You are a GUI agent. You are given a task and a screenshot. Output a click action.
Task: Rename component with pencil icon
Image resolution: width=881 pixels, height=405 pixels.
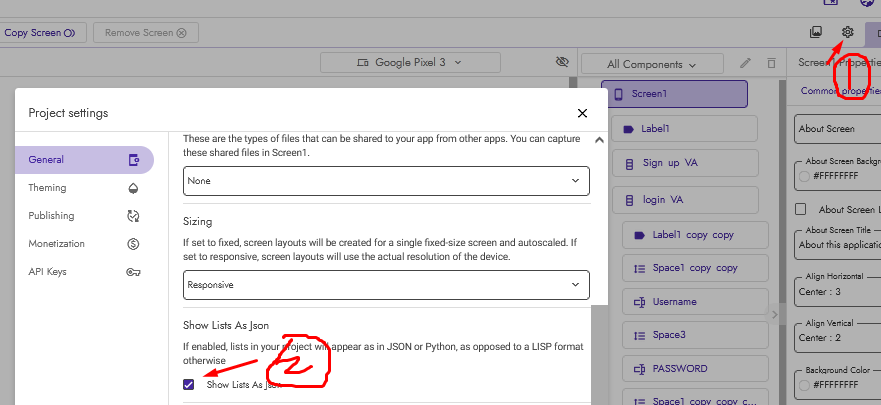point(746,63)
